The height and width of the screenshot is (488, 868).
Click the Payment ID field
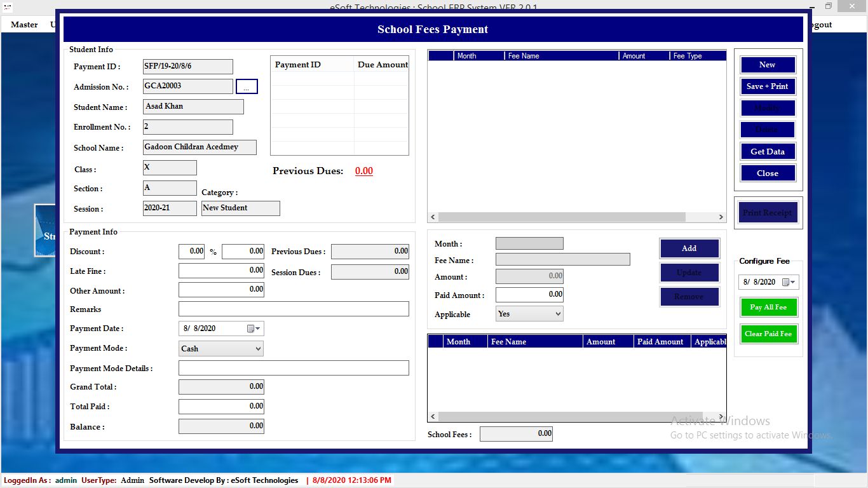[x=188, y=67]
